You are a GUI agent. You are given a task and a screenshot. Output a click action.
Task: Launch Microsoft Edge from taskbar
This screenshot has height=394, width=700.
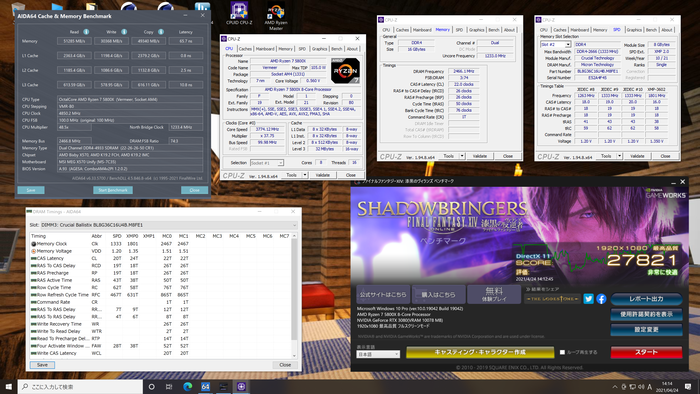[x=188, y=386]
